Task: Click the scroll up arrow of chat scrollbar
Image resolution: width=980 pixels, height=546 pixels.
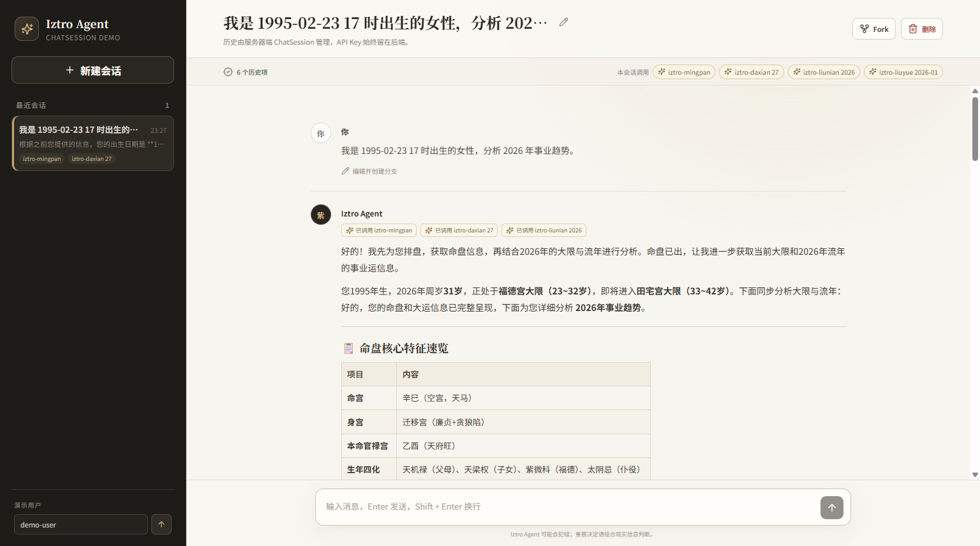Action: 975,91
